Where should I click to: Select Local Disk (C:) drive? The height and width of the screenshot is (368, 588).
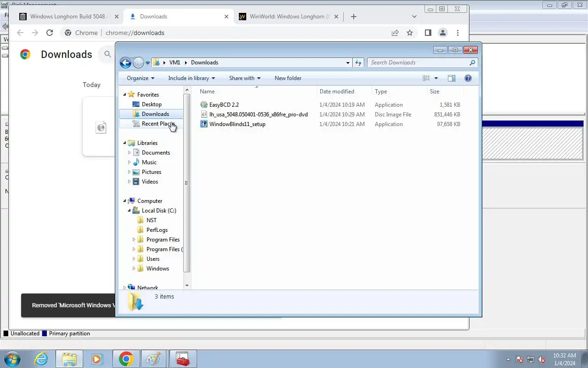coord(159,211)
